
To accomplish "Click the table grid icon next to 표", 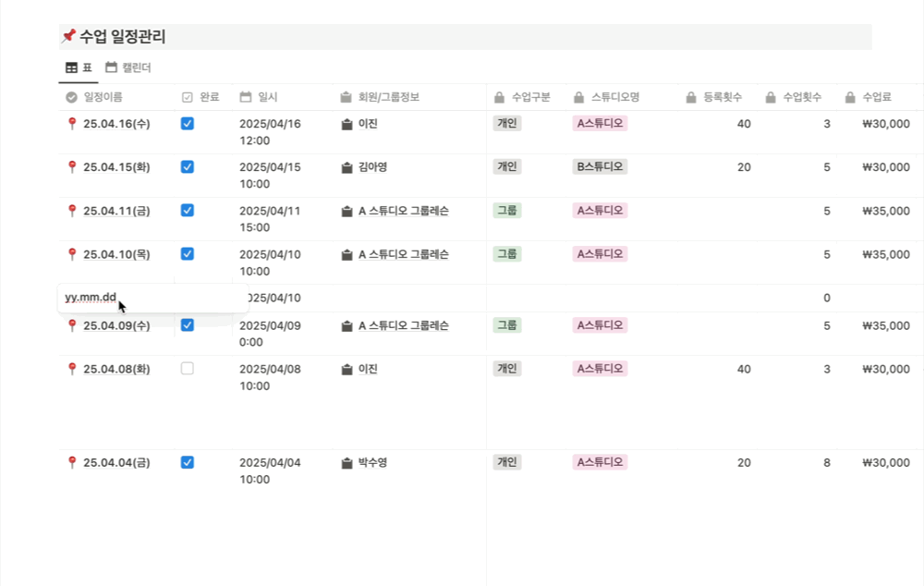I will [70, 67].
